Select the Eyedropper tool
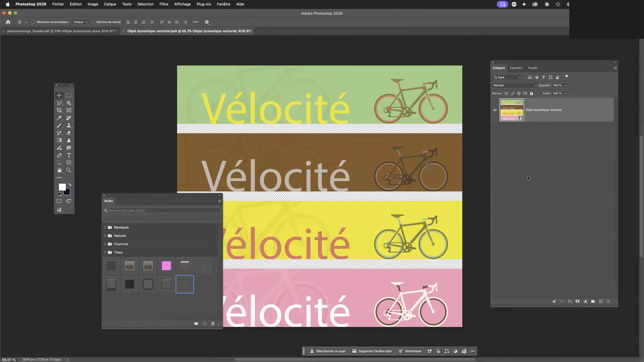Viewport: 644px width, 362px height. [59, 118]
